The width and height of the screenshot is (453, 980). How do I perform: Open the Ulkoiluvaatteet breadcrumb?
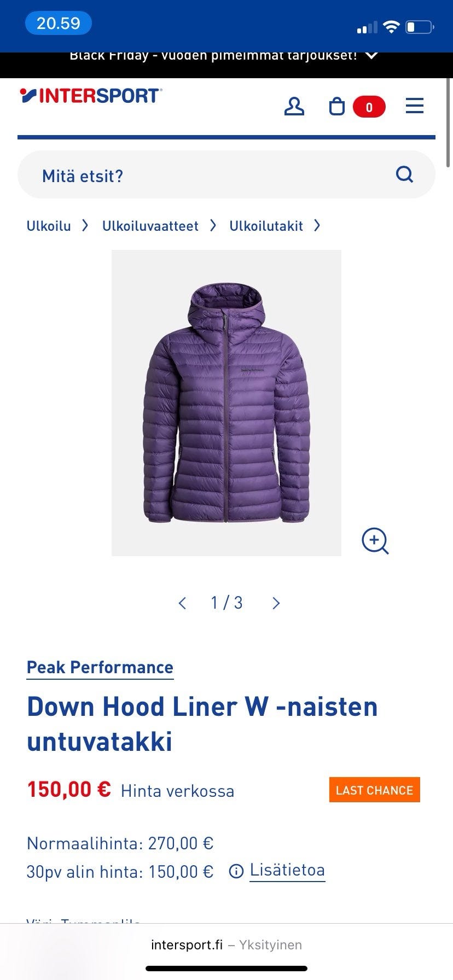(x=150, y=226)
